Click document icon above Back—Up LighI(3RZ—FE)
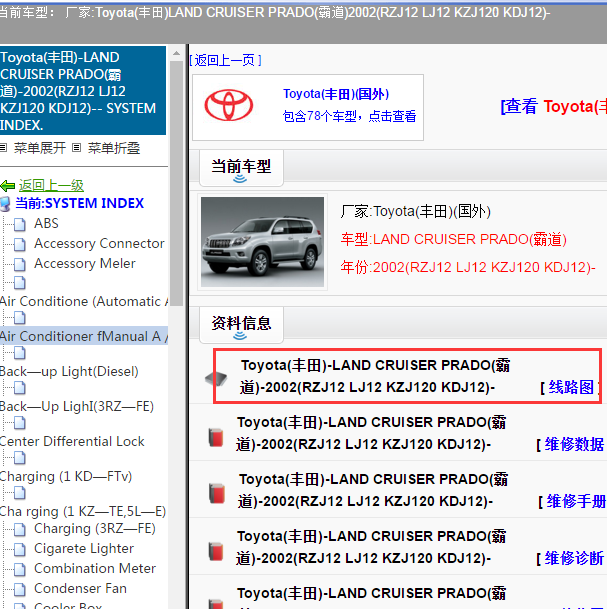This screenshot has height=609, width=607. [19, 388]
